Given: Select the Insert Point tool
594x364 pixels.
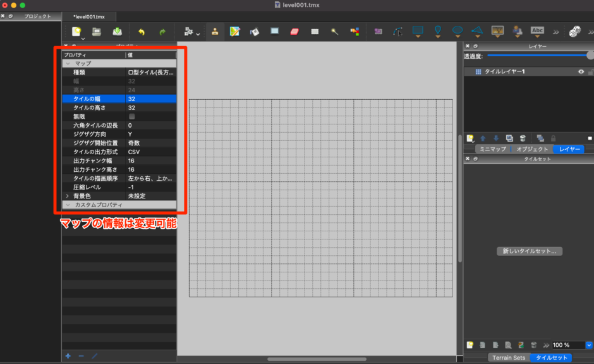Looking at the screenshot, I should tap(438, 32).
